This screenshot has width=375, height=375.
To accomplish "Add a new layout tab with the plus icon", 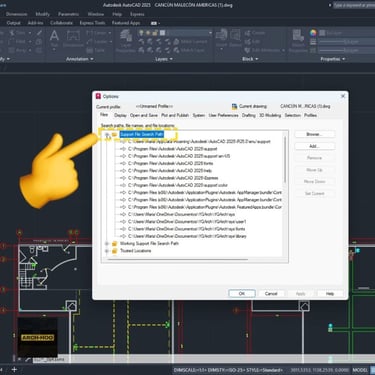I will point(14,369).
